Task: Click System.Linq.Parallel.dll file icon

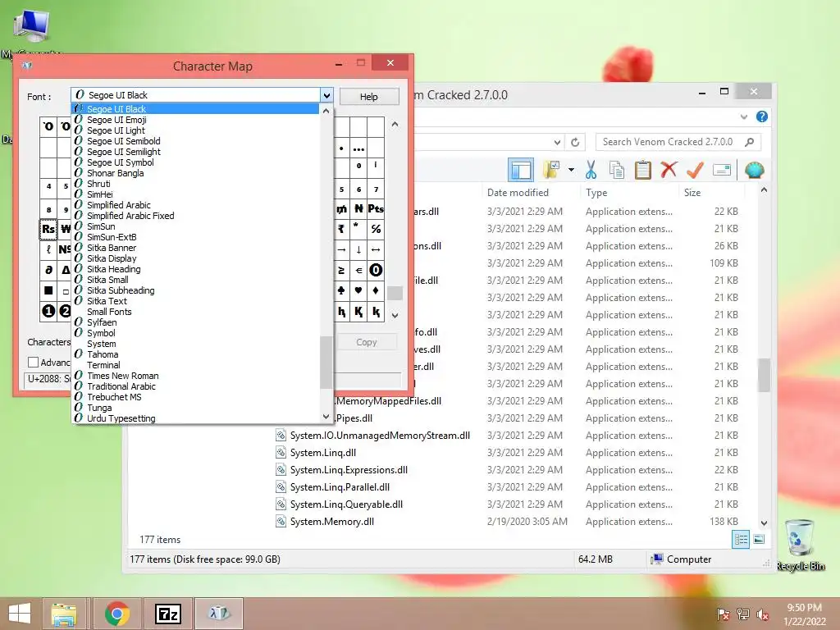Action: pos(281,487)
